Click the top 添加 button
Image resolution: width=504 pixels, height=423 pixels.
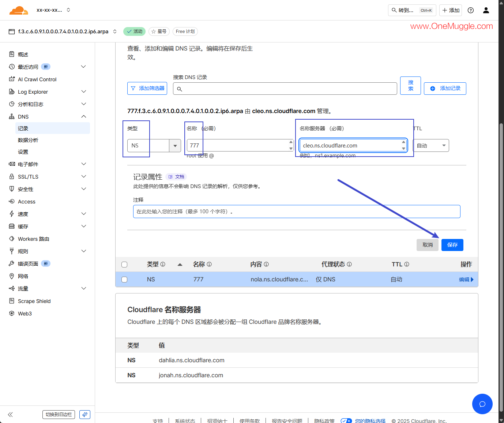(451, 10)
